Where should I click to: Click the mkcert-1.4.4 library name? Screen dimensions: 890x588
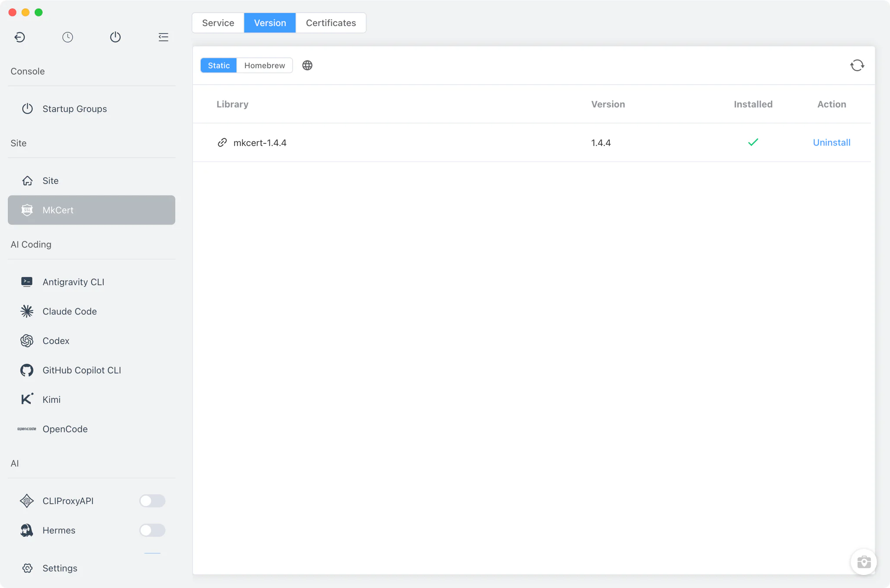coord(260,142)
